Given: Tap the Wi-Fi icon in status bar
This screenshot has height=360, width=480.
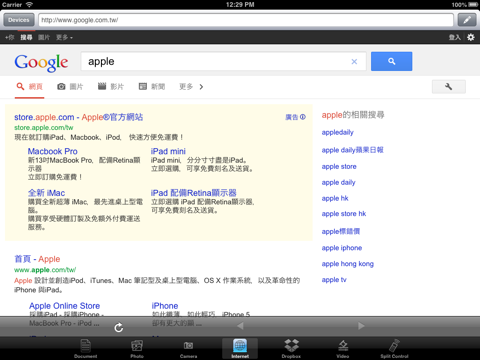Looking at the screenshot, I should point(29,5).
